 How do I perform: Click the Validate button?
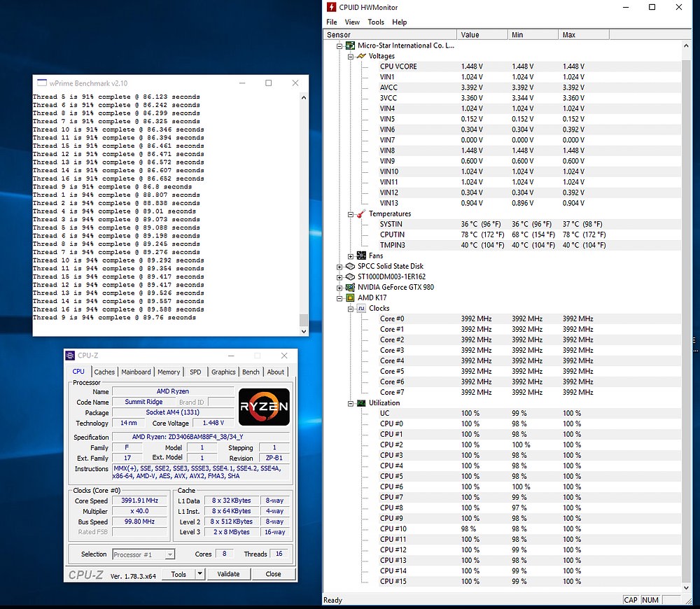[228, 574]
